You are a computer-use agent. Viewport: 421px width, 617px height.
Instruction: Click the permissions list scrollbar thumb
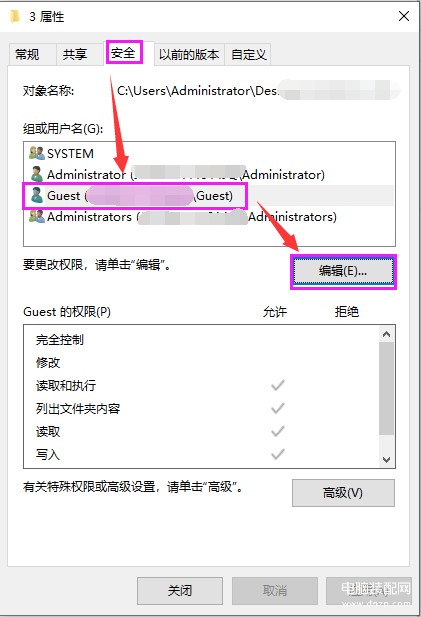point(386,388)
